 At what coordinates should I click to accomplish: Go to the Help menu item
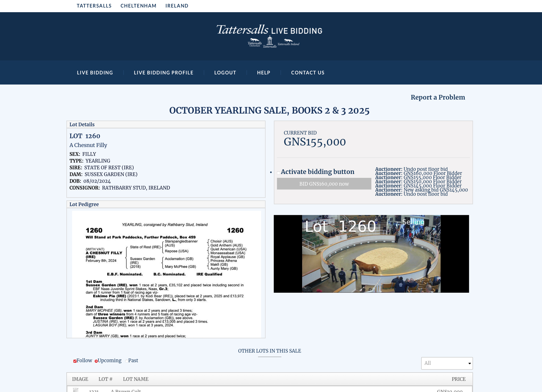click(263, 73)
